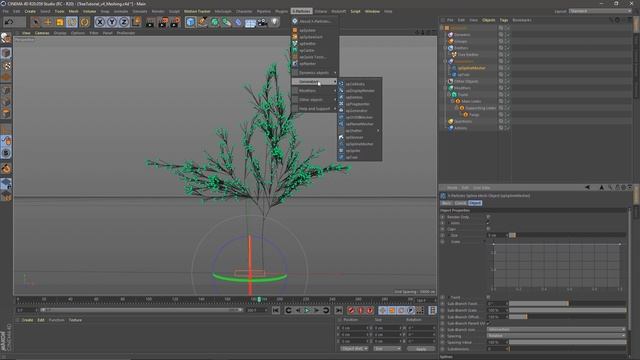Go to end of timeline
Viewport: 640px width, 360px height.
click(339, 311)
